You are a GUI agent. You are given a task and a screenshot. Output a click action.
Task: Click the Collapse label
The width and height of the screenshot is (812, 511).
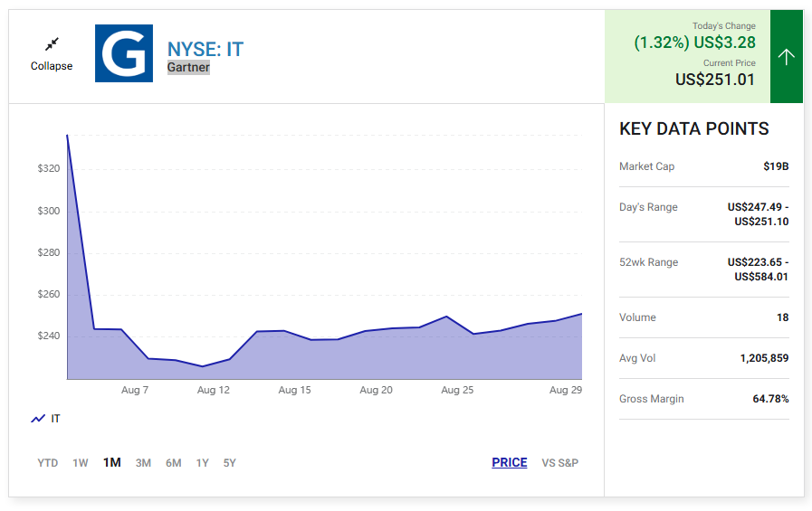point(52,66)
